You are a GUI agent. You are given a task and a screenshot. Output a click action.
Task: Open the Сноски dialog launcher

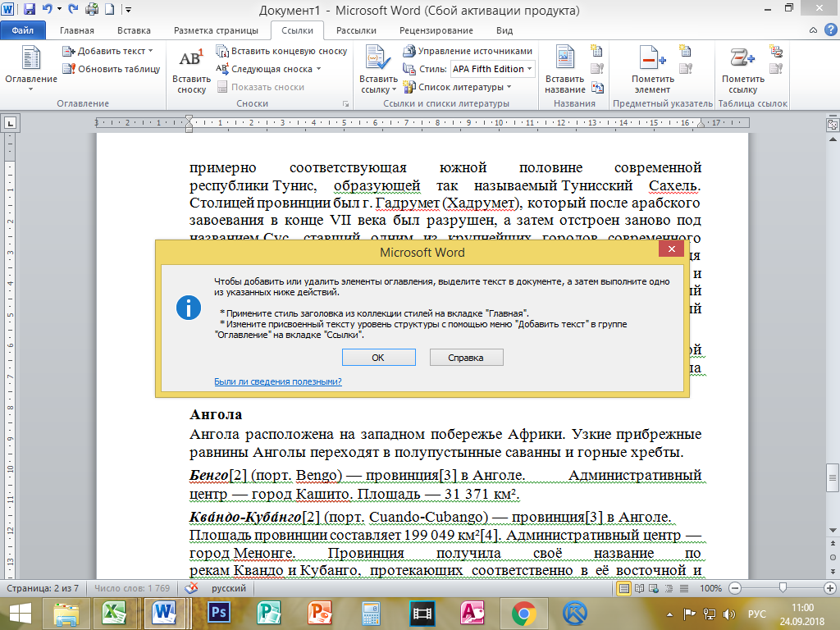(345, 104)
